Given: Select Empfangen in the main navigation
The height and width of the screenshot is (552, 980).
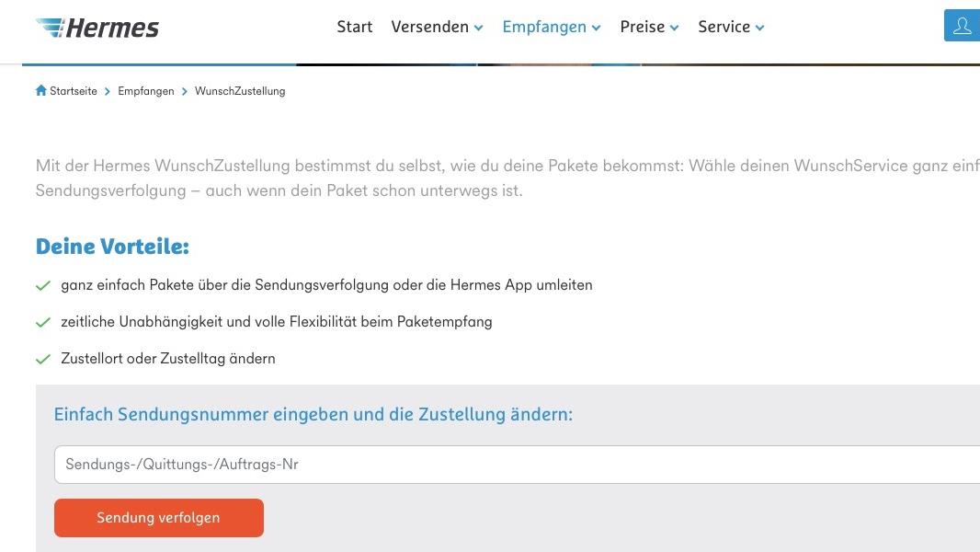Looking at the screenshot, I should pos(544,27).
